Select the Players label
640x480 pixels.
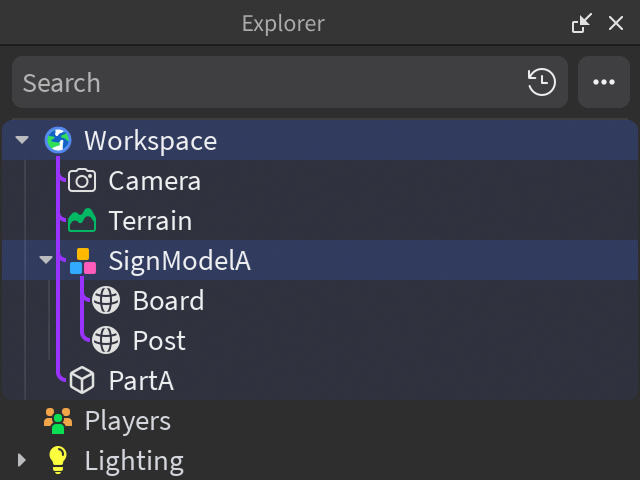127,421
